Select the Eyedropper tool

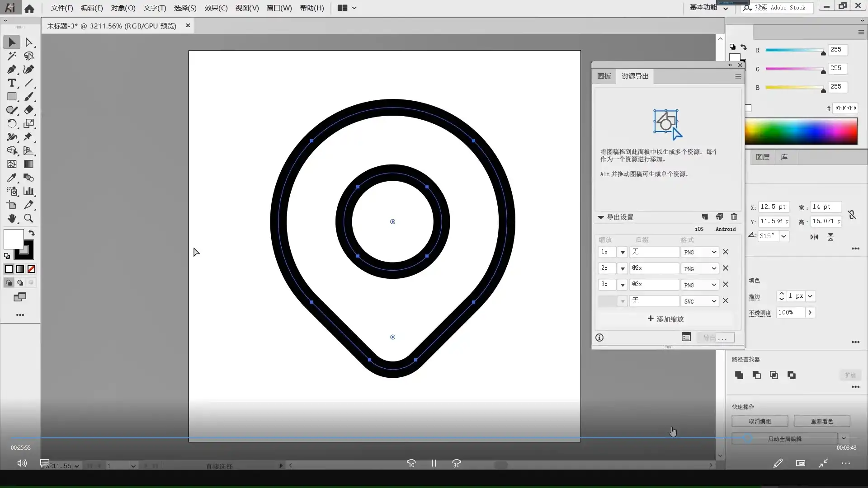coord(12,178)
